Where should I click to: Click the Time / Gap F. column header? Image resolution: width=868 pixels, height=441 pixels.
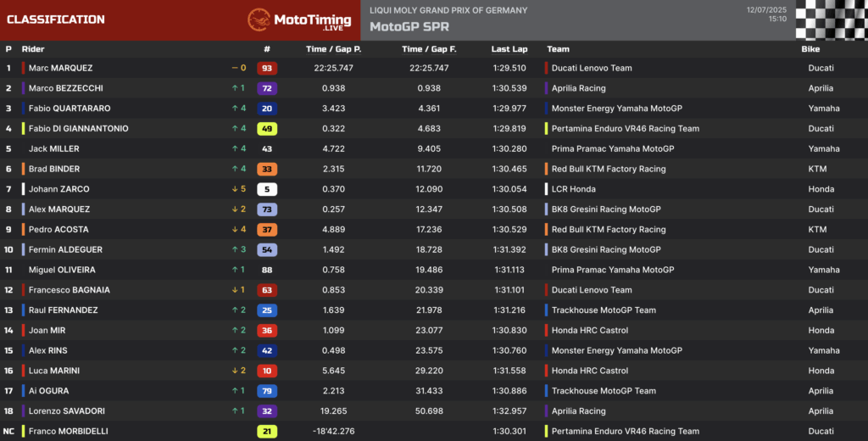tap(429, 48)
